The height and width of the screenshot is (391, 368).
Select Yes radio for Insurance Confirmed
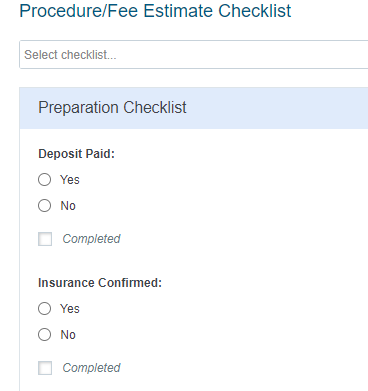(x=44, y=309)
